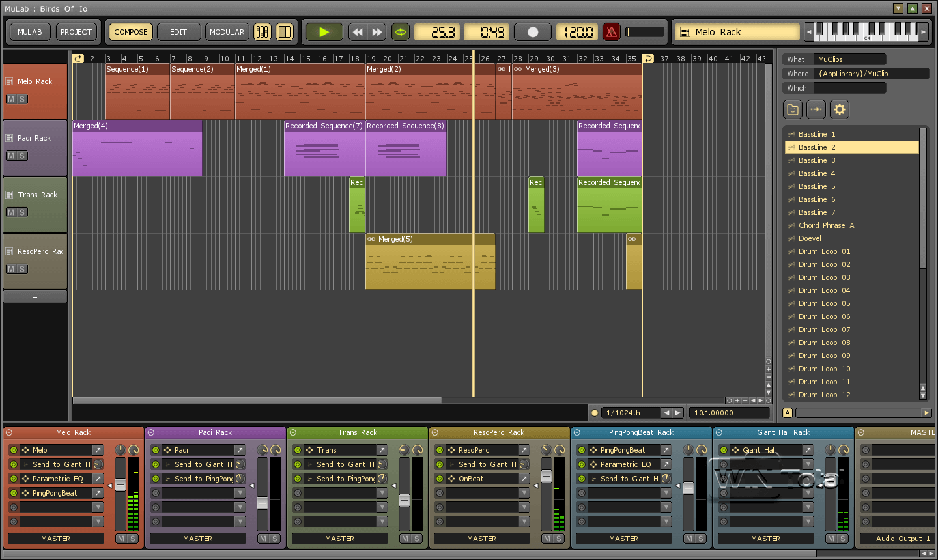Click the smiley folder browser icon
Image resolution: width=938 pixels, height=560 pixels.
[x=793, y=109]
